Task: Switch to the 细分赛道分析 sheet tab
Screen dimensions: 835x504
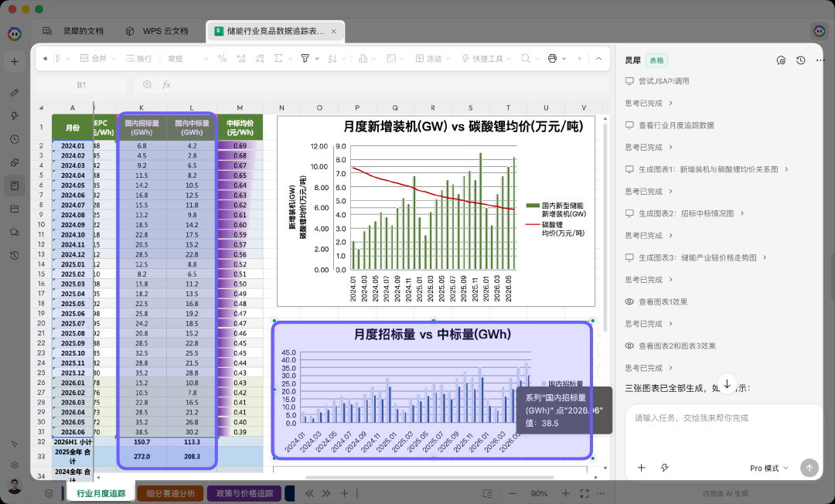Action: 171,493
